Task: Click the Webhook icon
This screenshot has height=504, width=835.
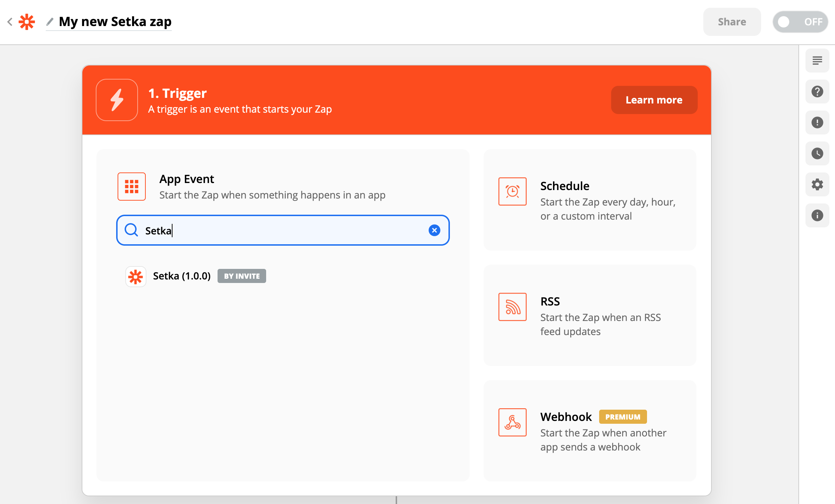Action: tap(513, 422)
